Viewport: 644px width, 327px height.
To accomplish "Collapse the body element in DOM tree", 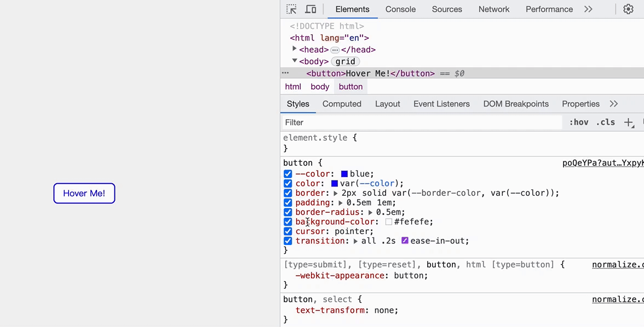I will coord(295,61).
